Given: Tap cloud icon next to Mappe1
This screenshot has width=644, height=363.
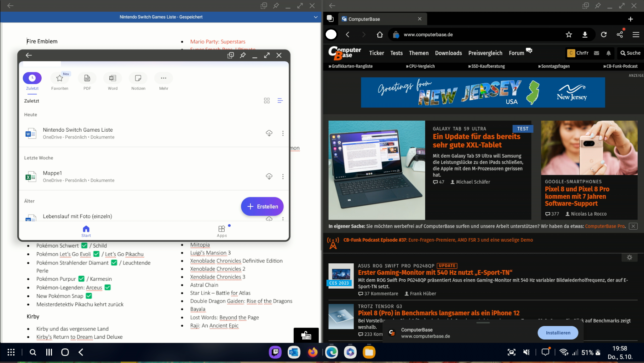Looking at the screenshot, I should (269, 177).
